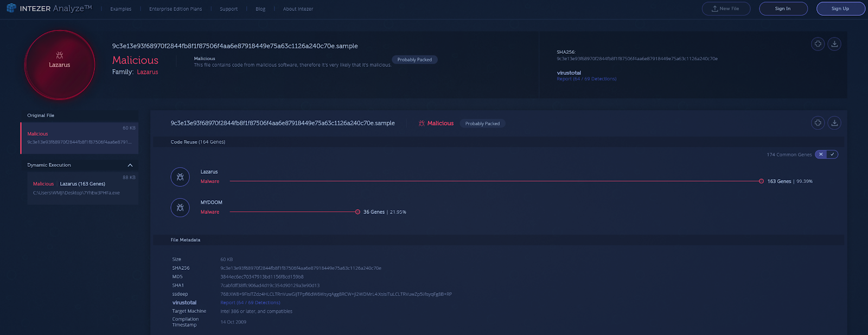The height and width of the screenshot is (335, 868).
Task: Go to the Blog page
Action: 260,9
